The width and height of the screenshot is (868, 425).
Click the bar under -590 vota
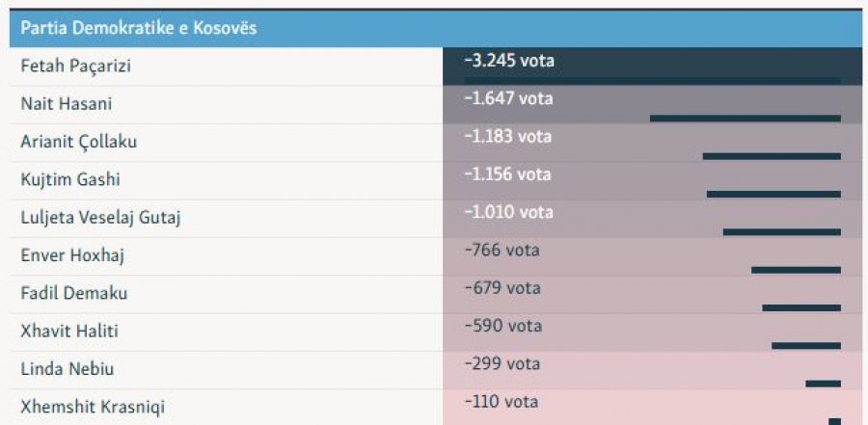click(x=806, y=345)
